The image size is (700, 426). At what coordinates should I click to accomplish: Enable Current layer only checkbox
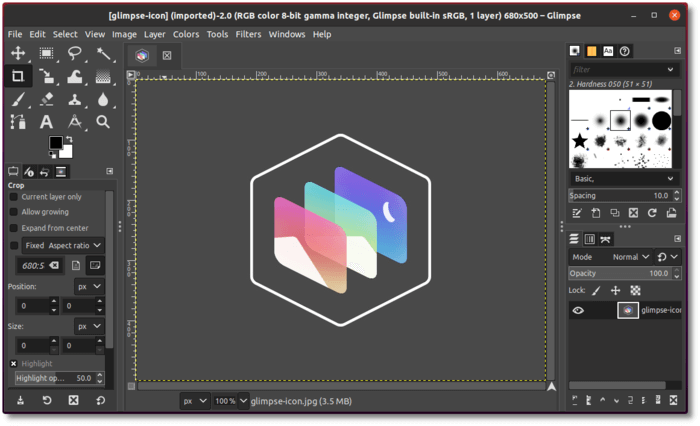[x=14, y=196]
